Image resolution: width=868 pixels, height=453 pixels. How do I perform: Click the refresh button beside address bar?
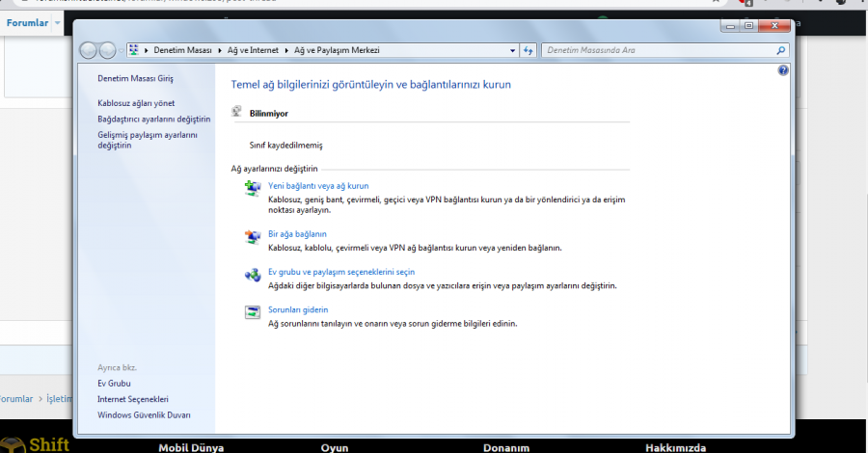[x=529, y=50]
